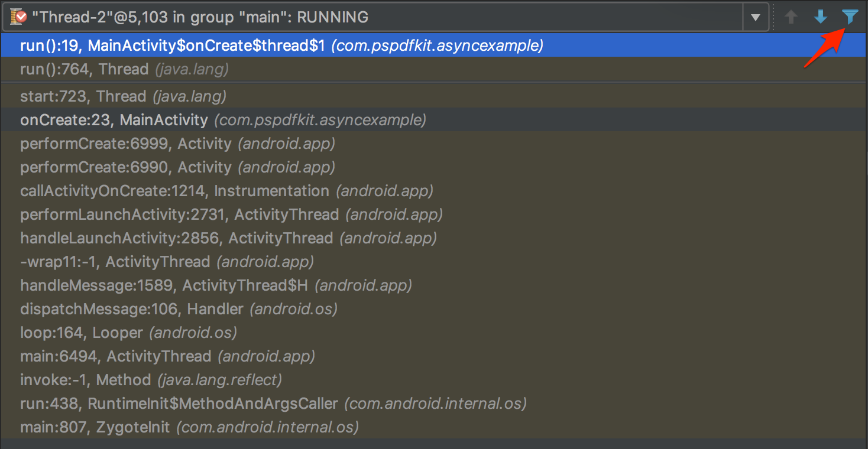The width and height of the screenshot is (868, 449).
Task: Select the handleMessage:1589 ActivityThread$H frame
Action: tap(177, 285)
